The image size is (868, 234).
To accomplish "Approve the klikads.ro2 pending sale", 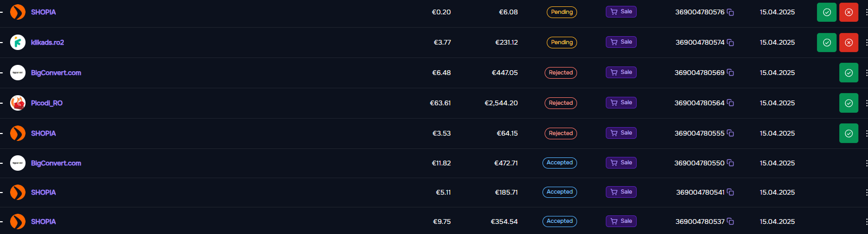I will (827, 43).
